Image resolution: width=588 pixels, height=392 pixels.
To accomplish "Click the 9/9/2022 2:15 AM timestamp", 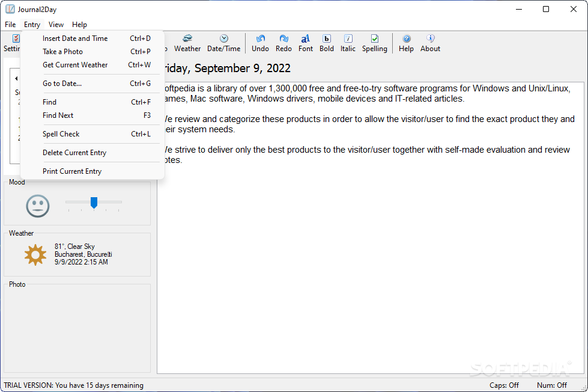I will [x=81, y=262].
